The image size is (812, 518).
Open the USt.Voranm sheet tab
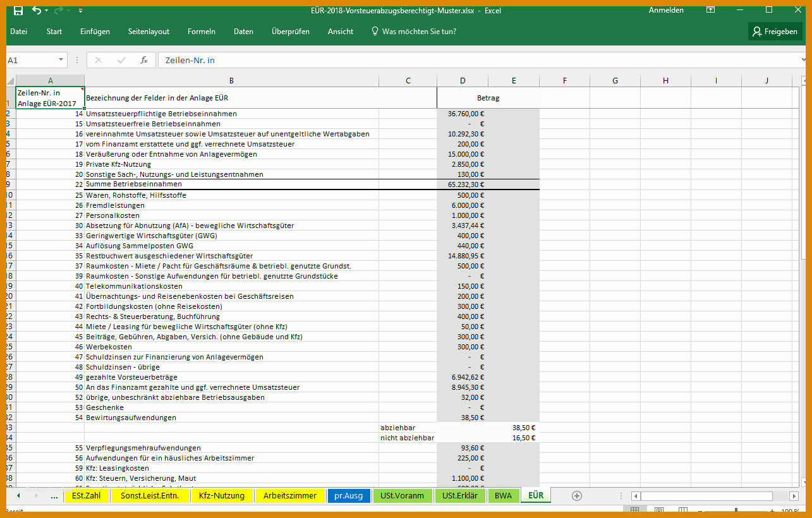coord(402,496)
